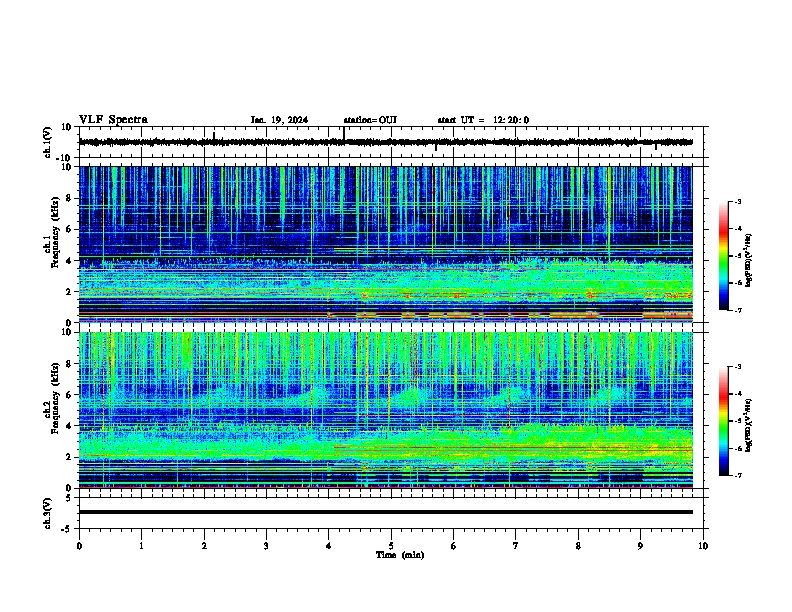This screenshot has height=612, width=792.
Task: Select the date text 'Jan. 19, 2024'
Action: (279, 120)
